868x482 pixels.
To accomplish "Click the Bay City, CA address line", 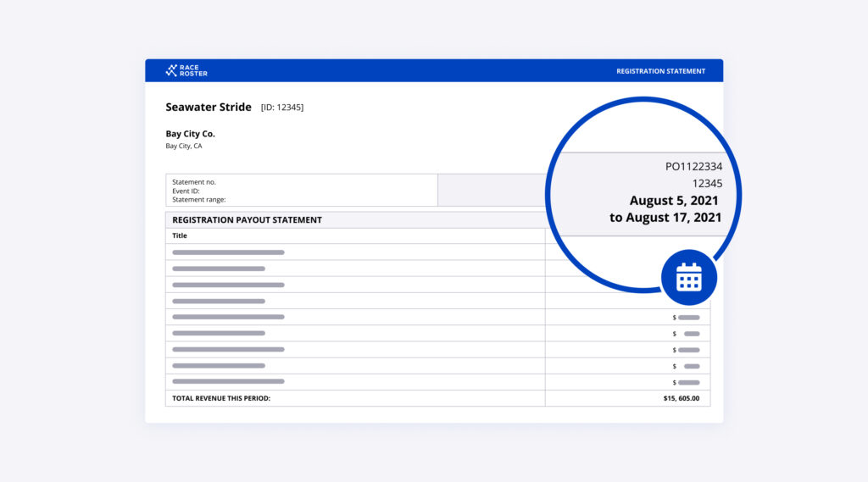I will click(x=184, y=146).
